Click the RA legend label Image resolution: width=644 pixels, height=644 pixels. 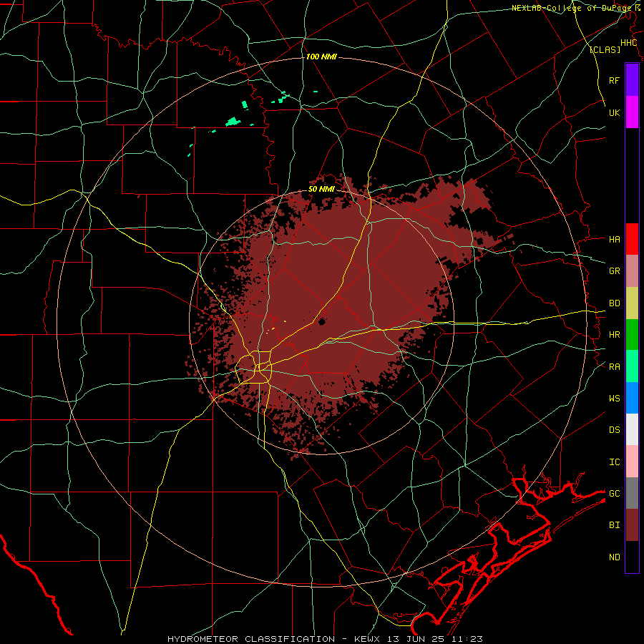(614, 367)
